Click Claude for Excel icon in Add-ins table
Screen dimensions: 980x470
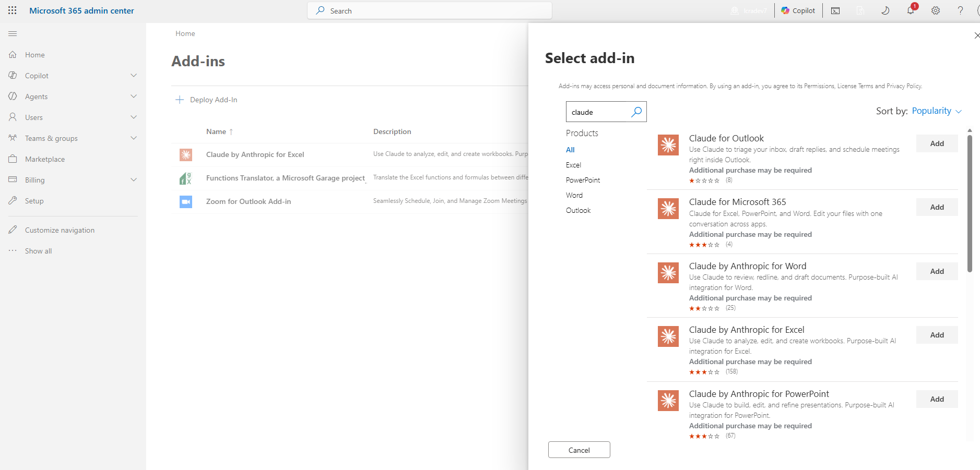coord(186,155)
